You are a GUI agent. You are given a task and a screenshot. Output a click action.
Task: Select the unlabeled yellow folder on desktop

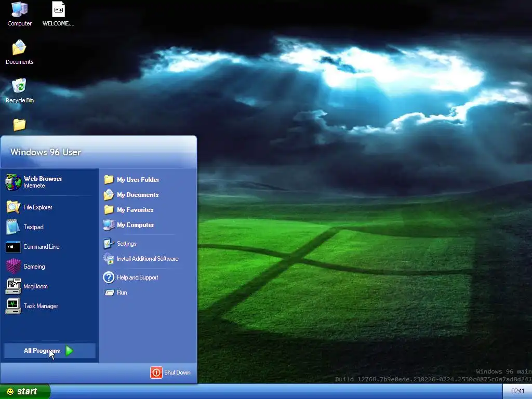[x=19, y=125]
